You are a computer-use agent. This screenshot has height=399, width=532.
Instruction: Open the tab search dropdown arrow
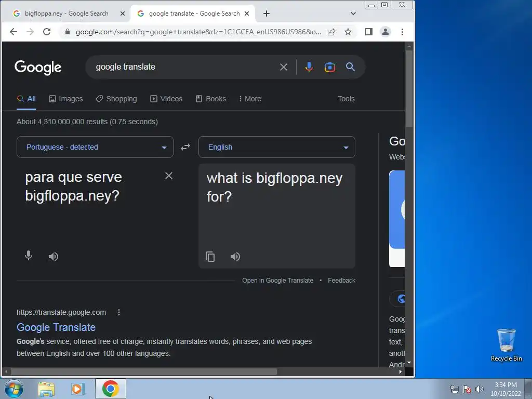pyautogui.click(x=353, y=14)
